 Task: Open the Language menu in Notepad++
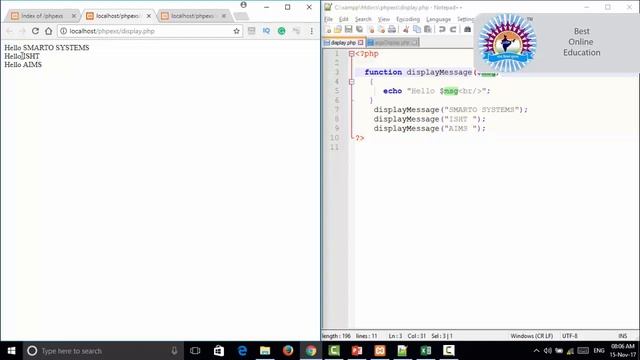438,19
